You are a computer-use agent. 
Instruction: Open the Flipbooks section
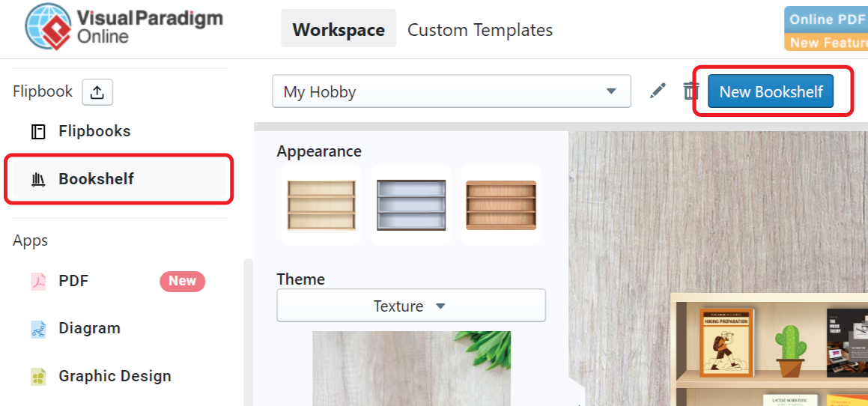pos(94,131)
